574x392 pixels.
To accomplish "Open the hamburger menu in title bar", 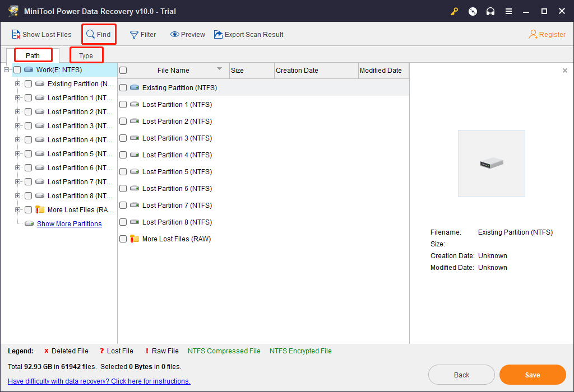I will coord(508,11).
